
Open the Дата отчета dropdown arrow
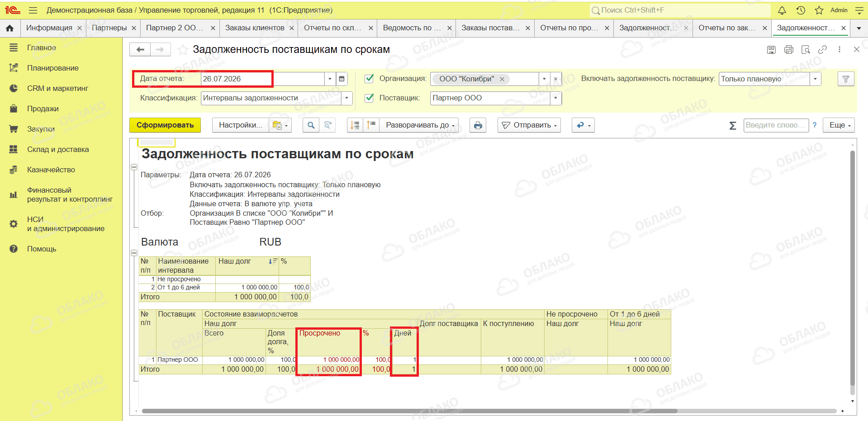pos(330,79)
